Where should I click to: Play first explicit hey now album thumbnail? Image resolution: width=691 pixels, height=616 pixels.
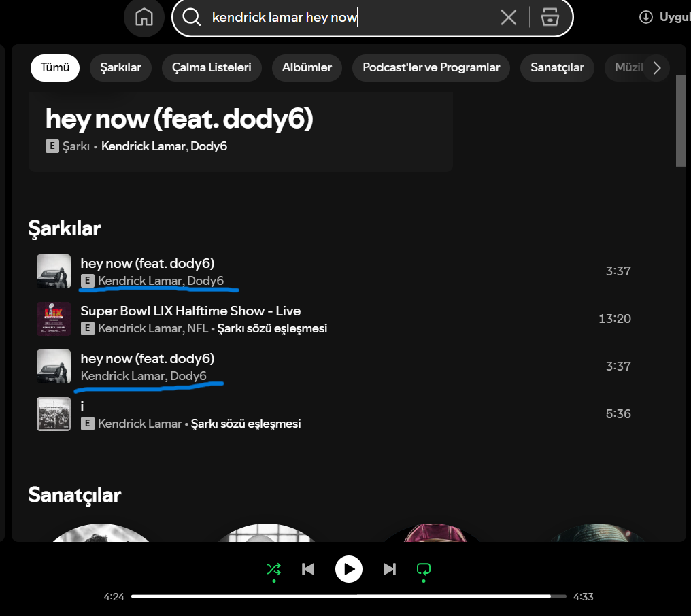54,271
